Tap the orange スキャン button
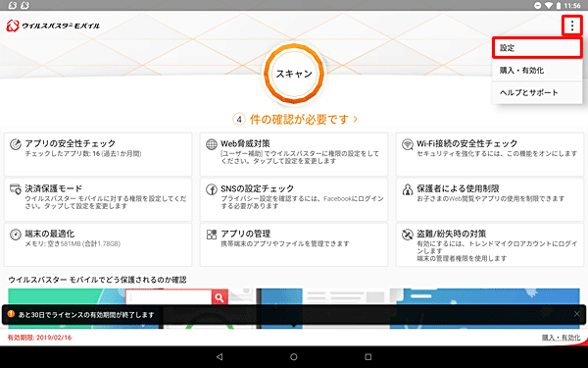Viewport: 588px width, 368px height. tap(294, 74)
